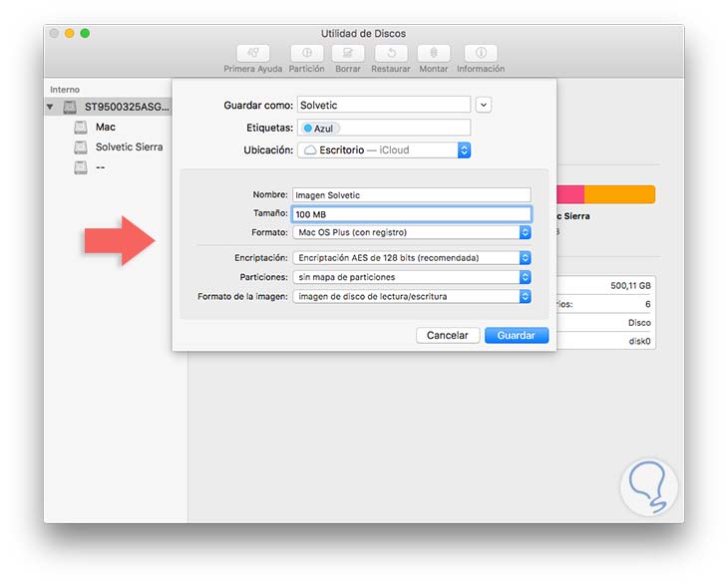728x585 pixels.
Task: Click the iCloud icon in Ubicación
Action: pyautogui.click(x=310, y=149)
